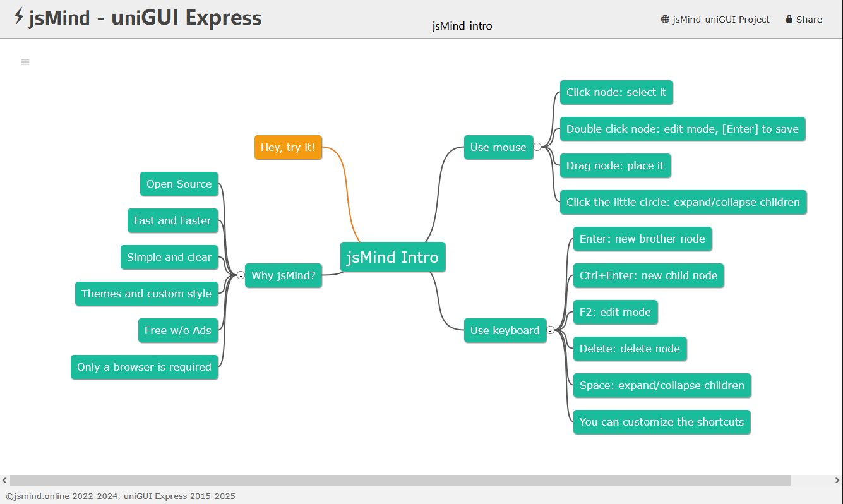Select the Themes and custom style node
The image size is (843, 504).
click(x=146, y=294)
